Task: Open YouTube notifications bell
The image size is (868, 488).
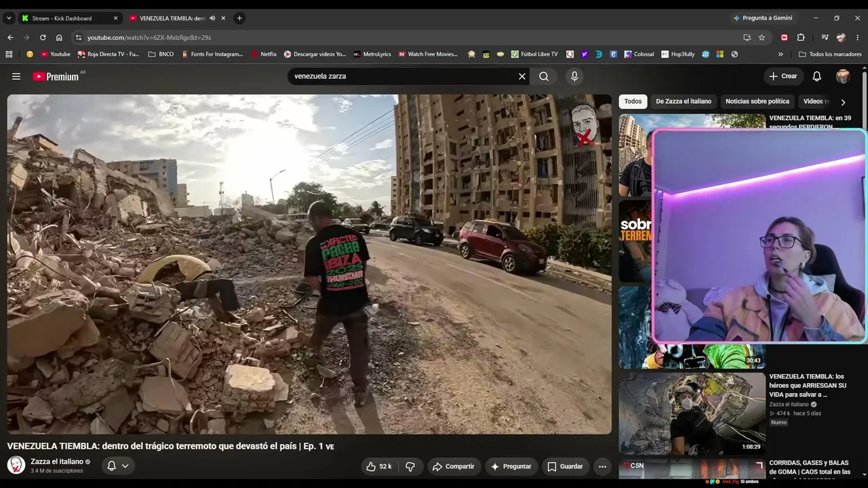Action: (x=817, y=77)
